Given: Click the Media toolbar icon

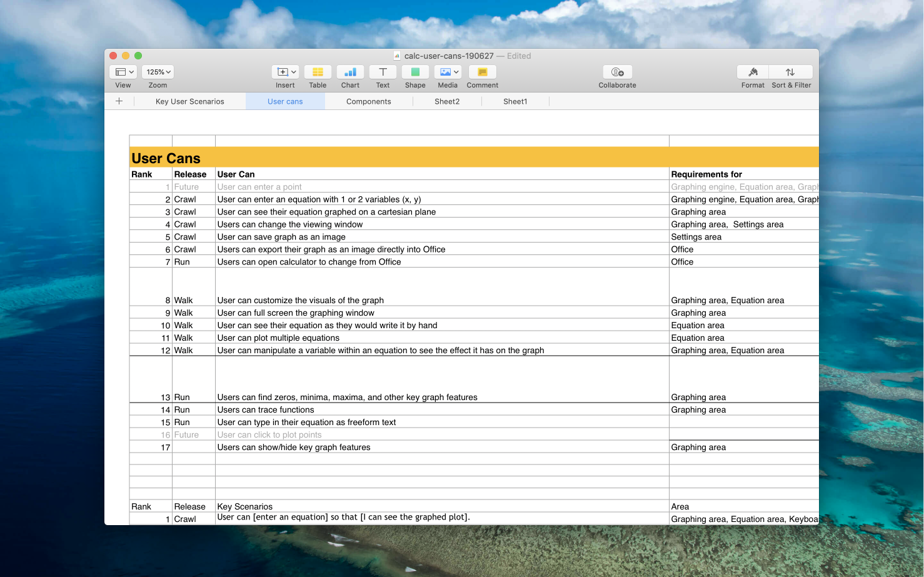Looking at the screenshot, I should 444,72.
